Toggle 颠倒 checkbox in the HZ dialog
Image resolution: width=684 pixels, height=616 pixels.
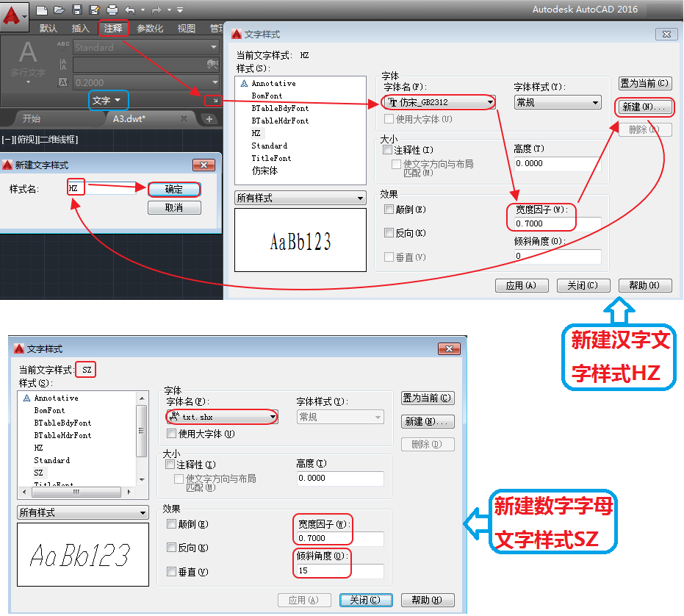tap(389, 209)
